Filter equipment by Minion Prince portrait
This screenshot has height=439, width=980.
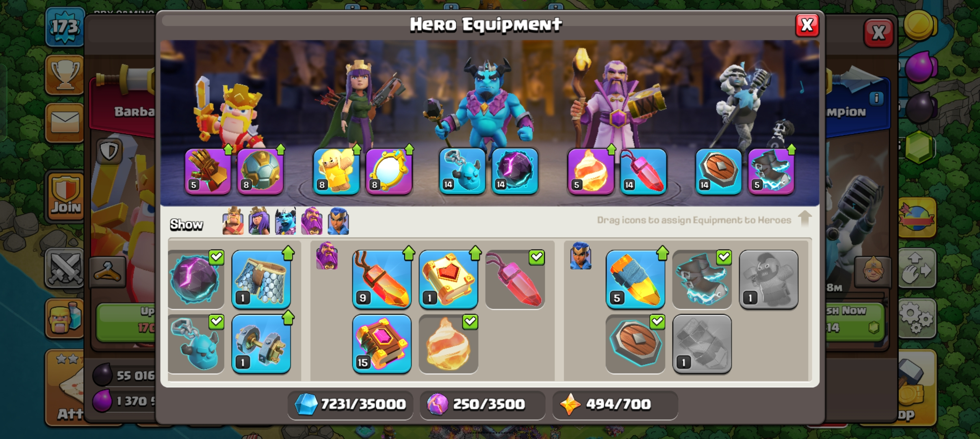click(x=285, y=221)
